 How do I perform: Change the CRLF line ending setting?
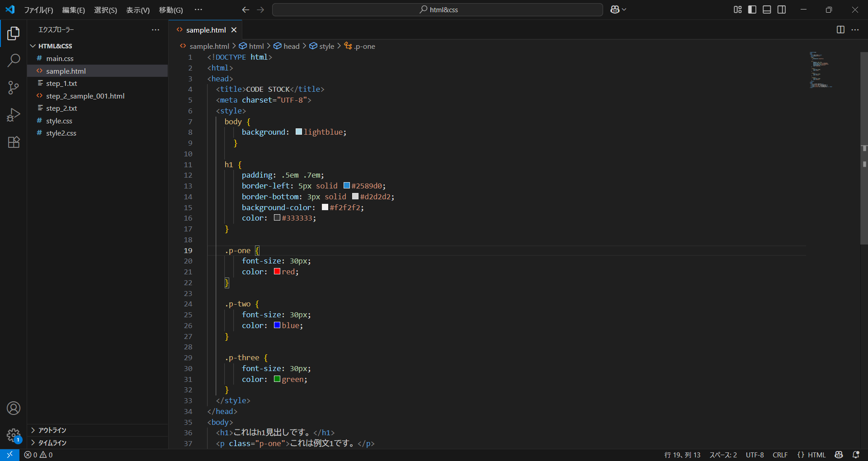pos(780,455)
